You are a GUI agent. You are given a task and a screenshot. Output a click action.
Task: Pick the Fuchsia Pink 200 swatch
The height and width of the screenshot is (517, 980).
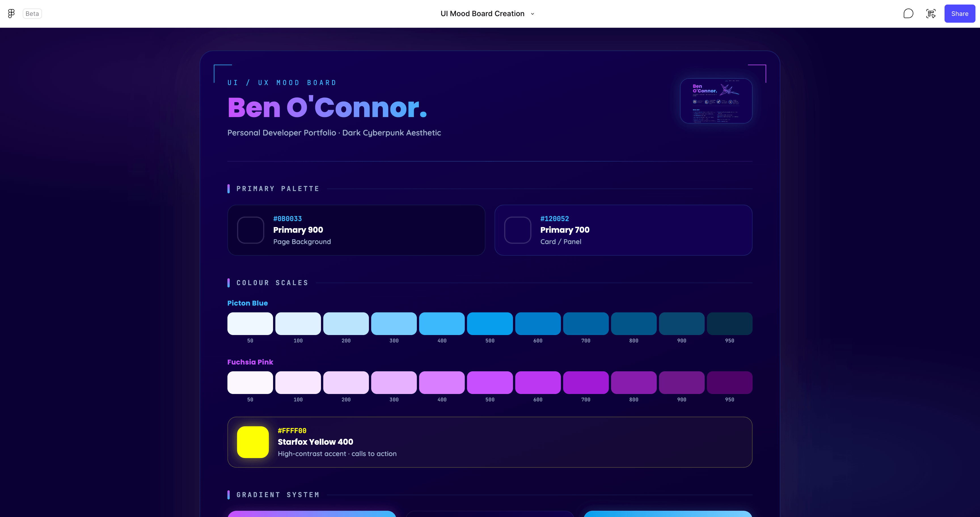coord(346,382)
